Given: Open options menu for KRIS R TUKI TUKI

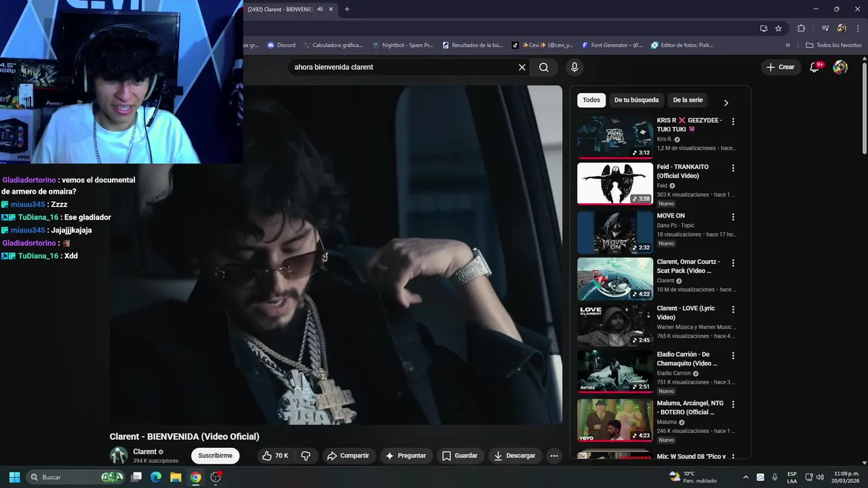Looking at the screenshot, I should pos(732,121).
